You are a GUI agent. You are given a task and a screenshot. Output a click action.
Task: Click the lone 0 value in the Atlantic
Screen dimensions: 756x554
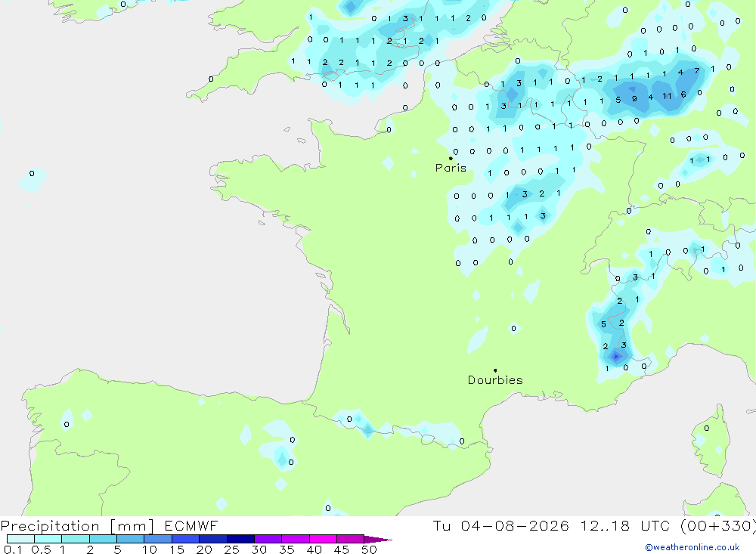(x=32, y=173)
